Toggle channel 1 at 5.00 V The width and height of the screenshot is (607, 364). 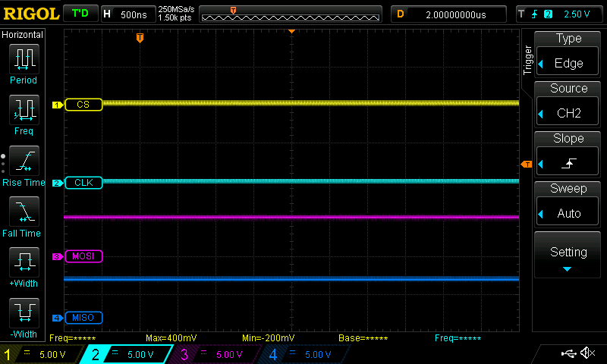tap(42, 354)
